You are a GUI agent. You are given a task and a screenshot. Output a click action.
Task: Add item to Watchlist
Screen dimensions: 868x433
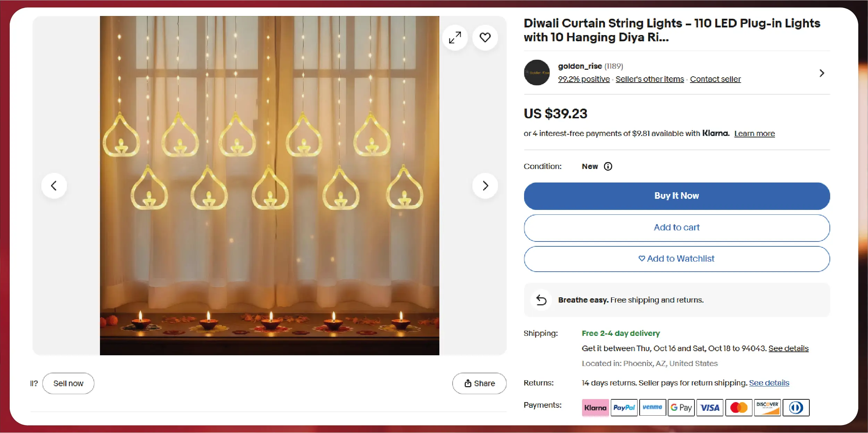pos(676,259)
